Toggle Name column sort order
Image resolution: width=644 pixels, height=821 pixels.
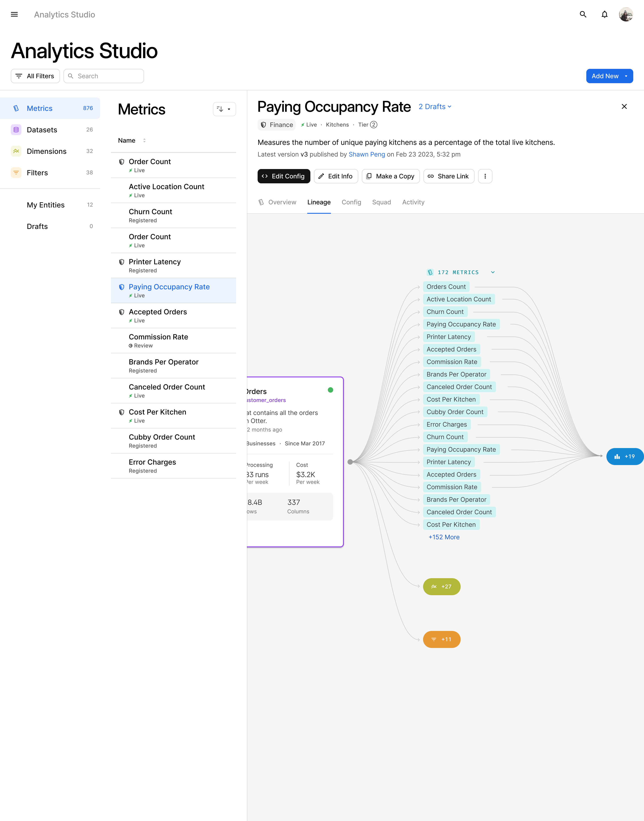pos(144,141)
